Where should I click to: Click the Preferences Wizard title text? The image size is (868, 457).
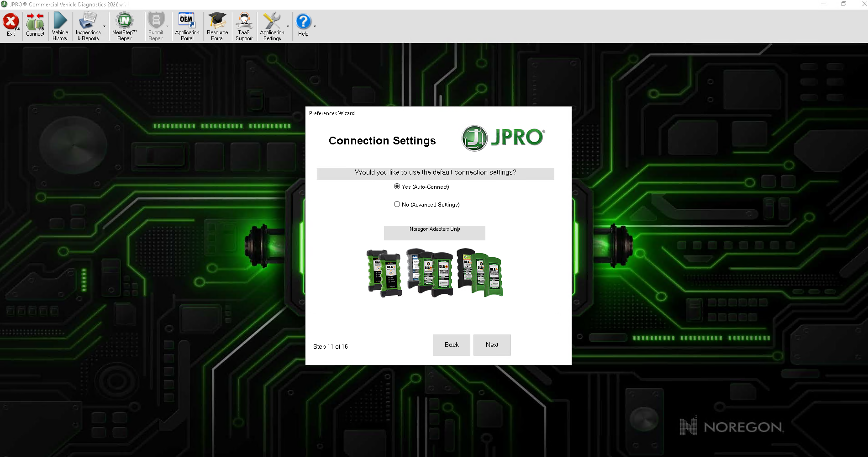pyautogui.click(x=332, y=113)
